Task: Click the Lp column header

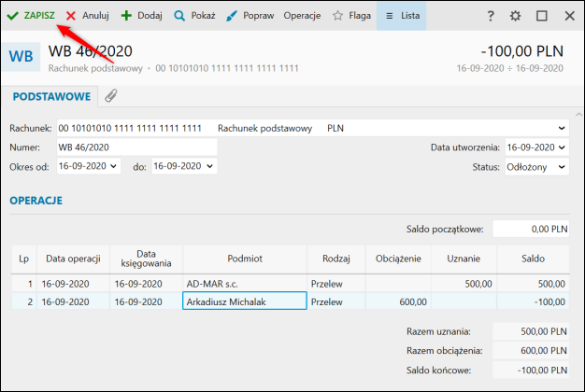Action: (24, 259)
